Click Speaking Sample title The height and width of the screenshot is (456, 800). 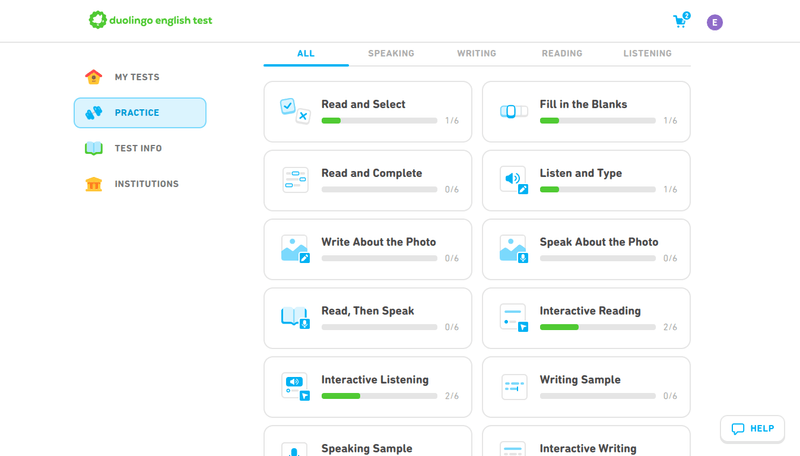tap(366, 449)
